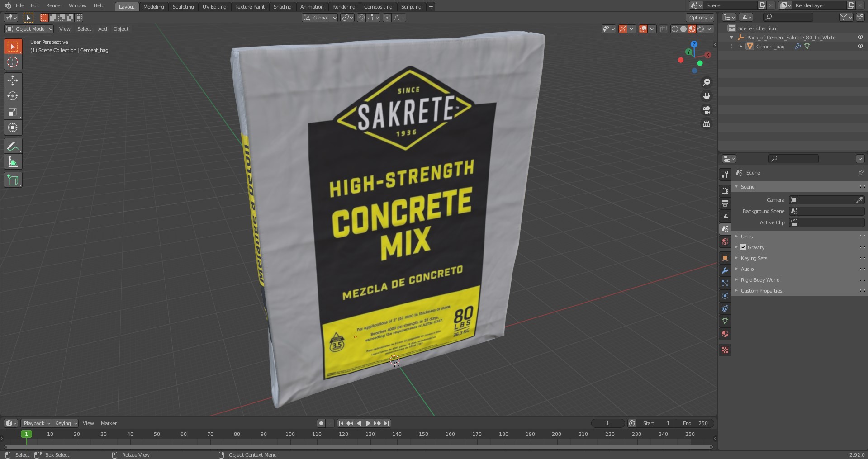Expand Cement_bag tree item

click(740, 47)
